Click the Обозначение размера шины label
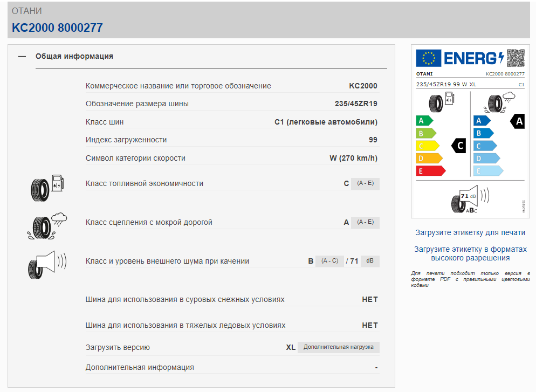 (x=137, y=104)
